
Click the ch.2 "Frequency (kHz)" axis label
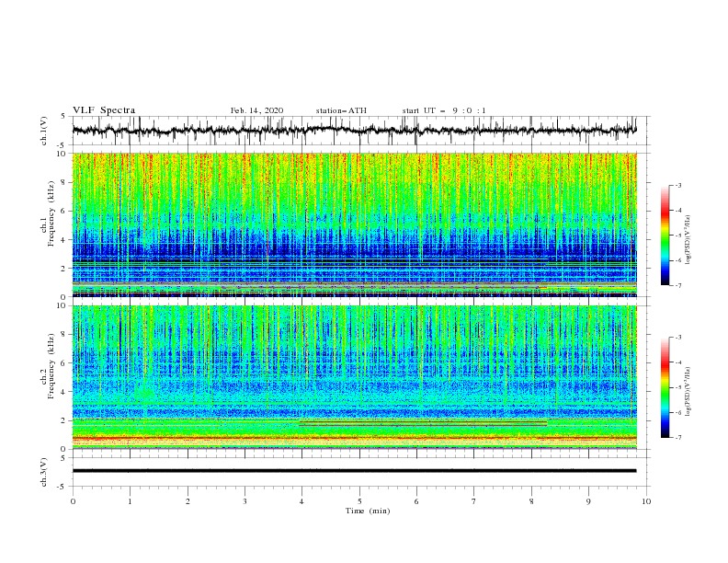click(51, 365)
